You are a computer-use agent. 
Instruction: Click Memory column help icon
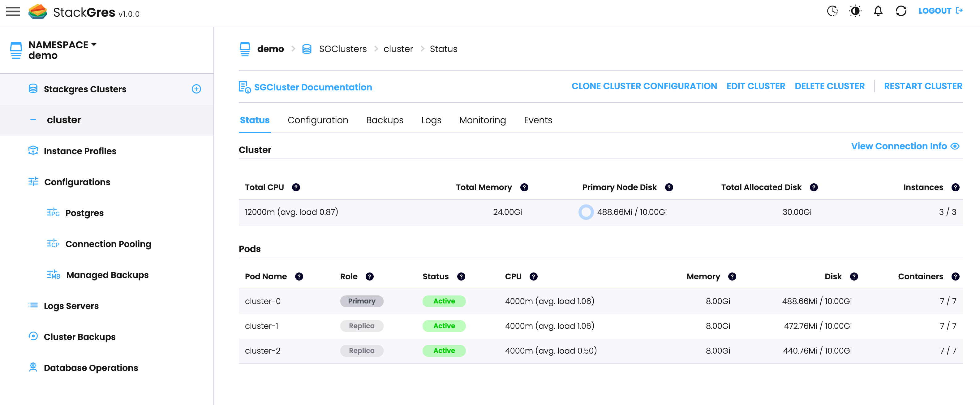coord(732,277)
